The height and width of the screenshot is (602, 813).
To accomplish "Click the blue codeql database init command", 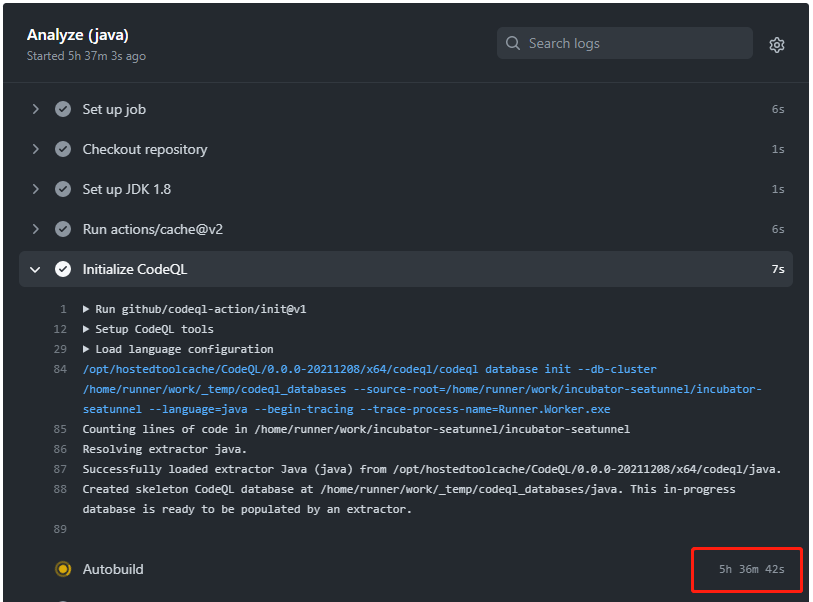I will pyautogui.click(x=422, y=389).
